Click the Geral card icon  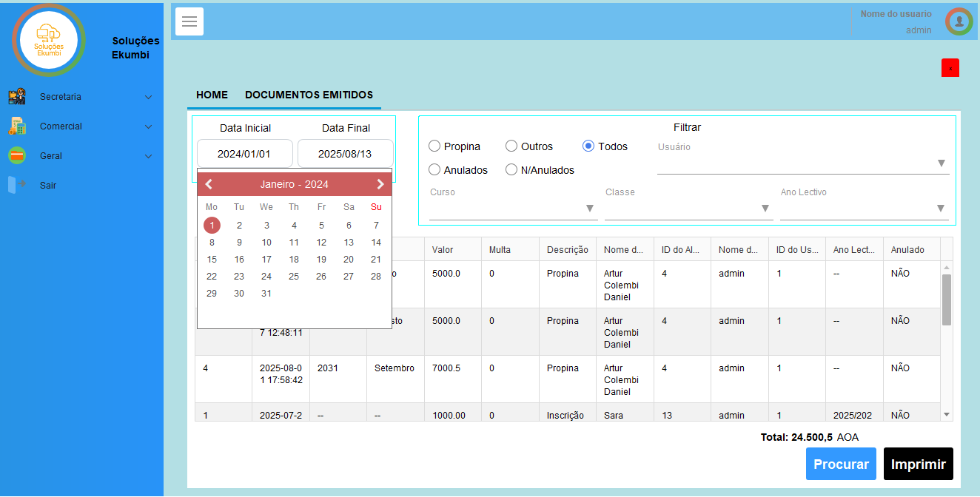point(17,156)
